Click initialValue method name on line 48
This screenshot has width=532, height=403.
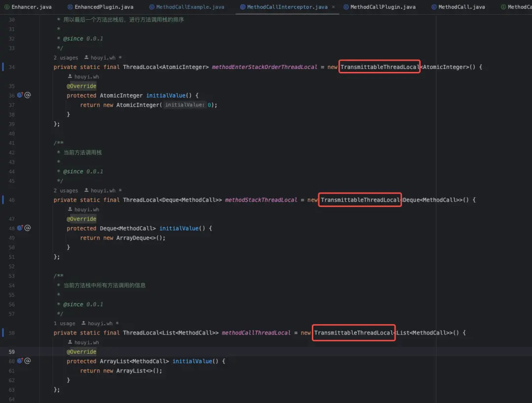tap(179, 229)
